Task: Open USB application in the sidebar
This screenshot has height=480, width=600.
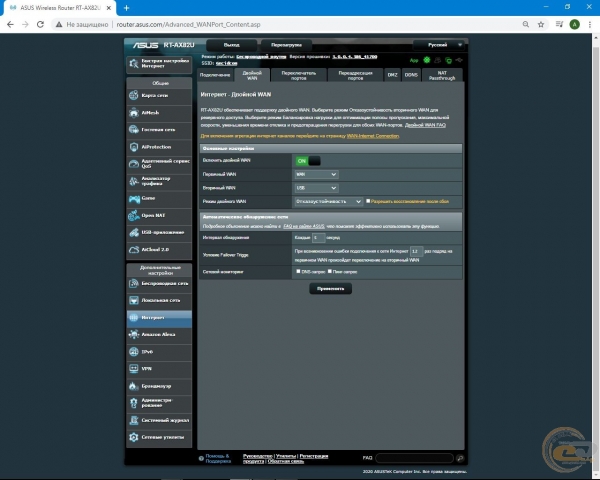Action: click(159, 232)
